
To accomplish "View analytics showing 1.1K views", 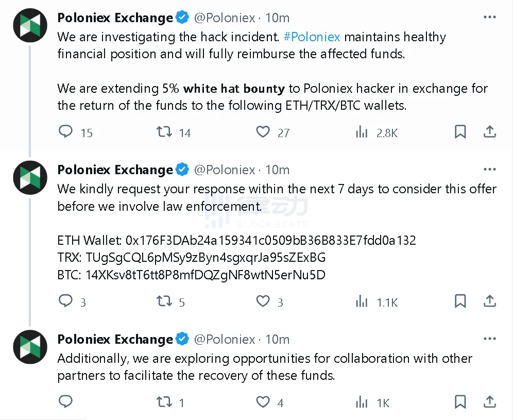I will tap(362, 301).
